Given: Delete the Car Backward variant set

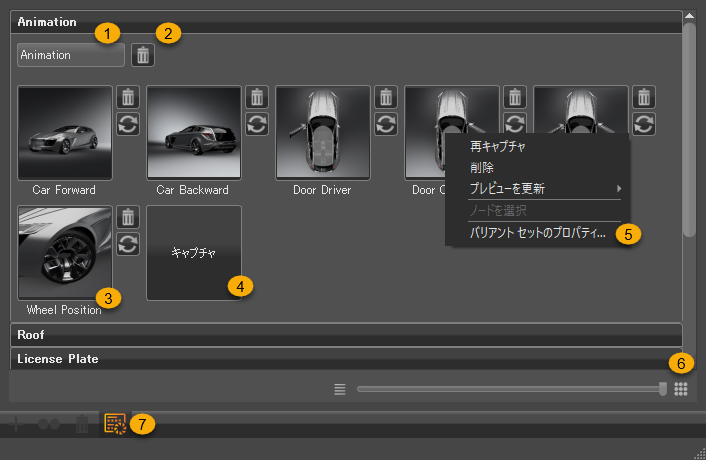Looking at the screenshot, I should point(257,97).
